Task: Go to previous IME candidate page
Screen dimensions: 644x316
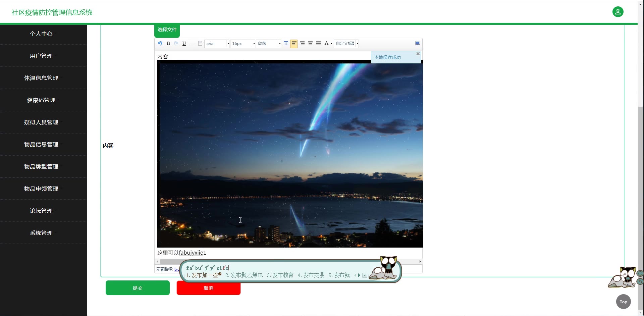Action: (355, 275)
